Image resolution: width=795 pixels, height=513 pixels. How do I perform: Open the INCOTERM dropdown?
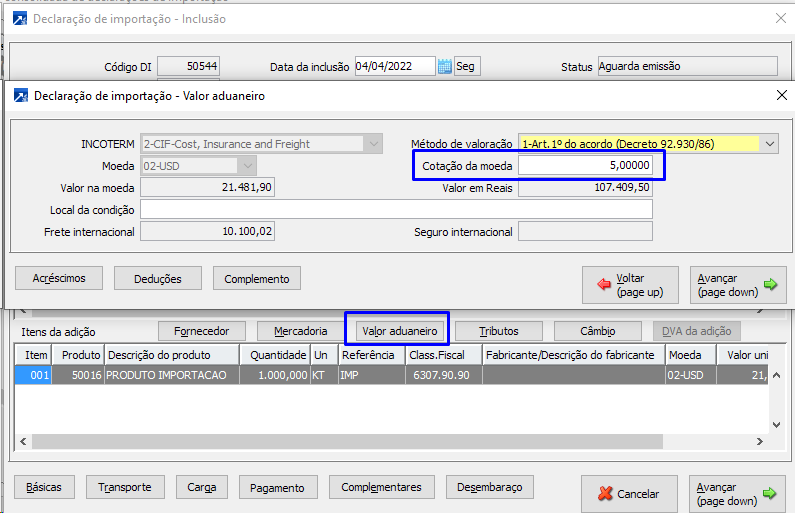pyautogui.click(x=374, y=144)
